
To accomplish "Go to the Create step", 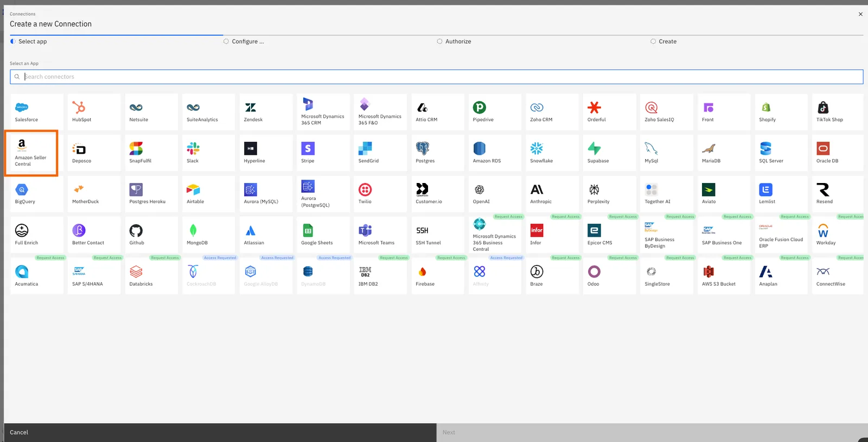I will [x=663, y=41].
